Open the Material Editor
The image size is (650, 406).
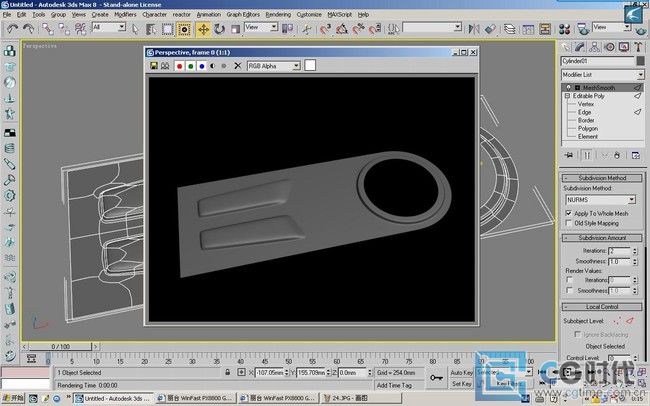coord(564,29)
